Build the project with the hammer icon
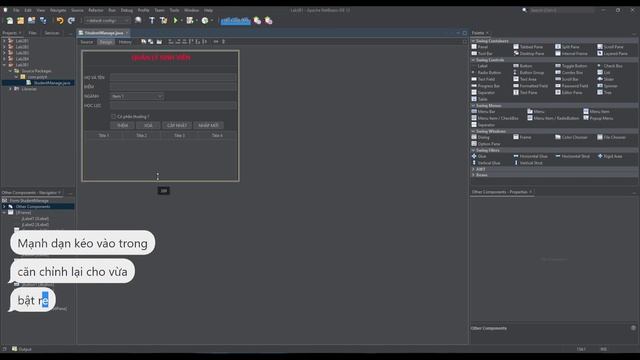This screenshot has height=360, width=640. tap(152, 20)
